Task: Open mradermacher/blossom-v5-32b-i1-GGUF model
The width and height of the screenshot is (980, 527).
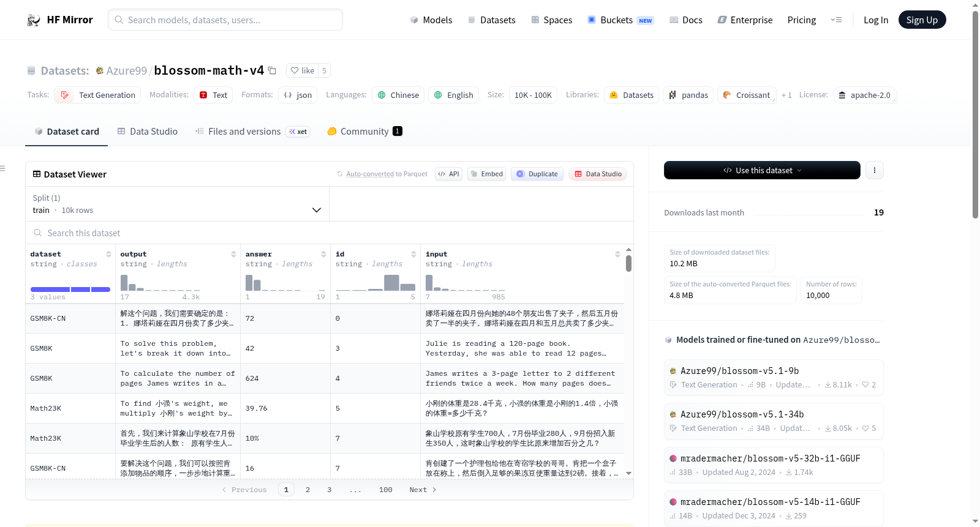Action: coord(774,465)
